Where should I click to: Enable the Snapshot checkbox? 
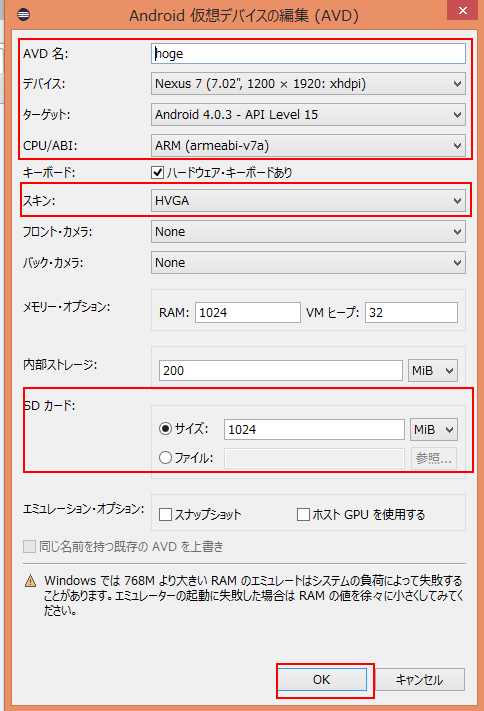(166, 514)
